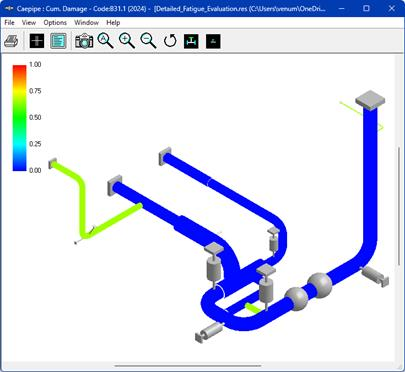Image resolution: width=405 pixels, height=372 pixels.
Task: Click the small black node icon
Action: (x=213, y=41)
